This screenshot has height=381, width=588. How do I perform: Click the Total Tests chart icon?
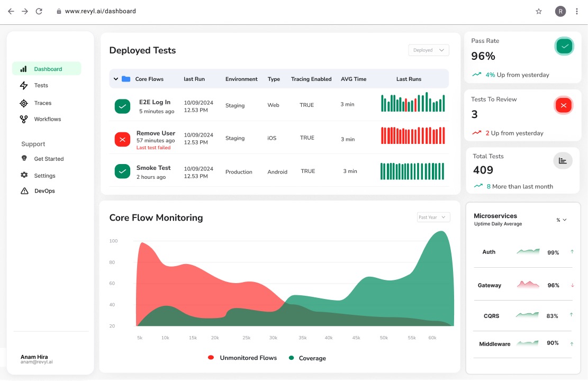click(x=563, y=161)
